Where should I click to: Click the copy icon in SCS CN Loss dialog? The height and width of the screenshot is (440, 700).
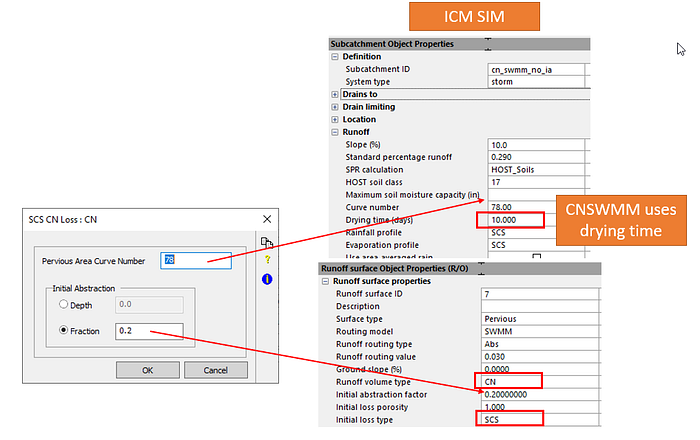267,243
